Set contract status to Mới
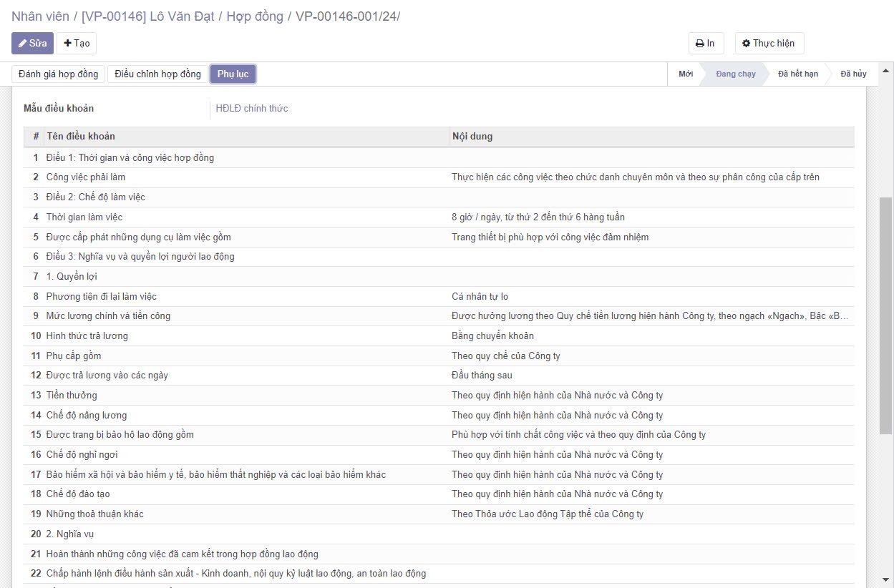The height and width of the screenshot is (588, 894). (x=685, y=74)
